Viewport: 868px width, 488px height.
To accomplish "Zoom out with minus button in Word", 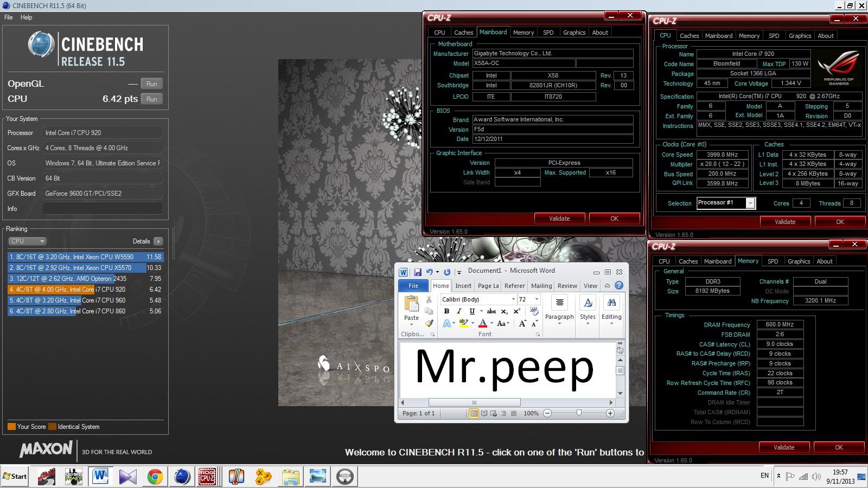I will (547, 413).
